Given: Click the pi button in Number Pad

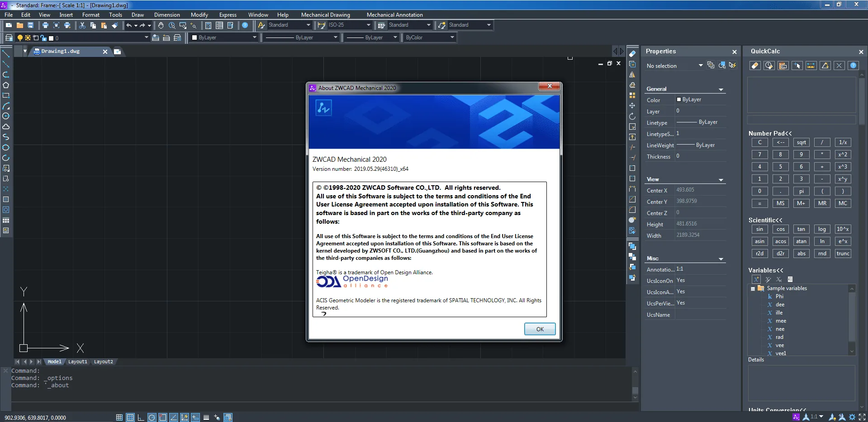Looking at the screenshot, I should click(x=801, y=191).
